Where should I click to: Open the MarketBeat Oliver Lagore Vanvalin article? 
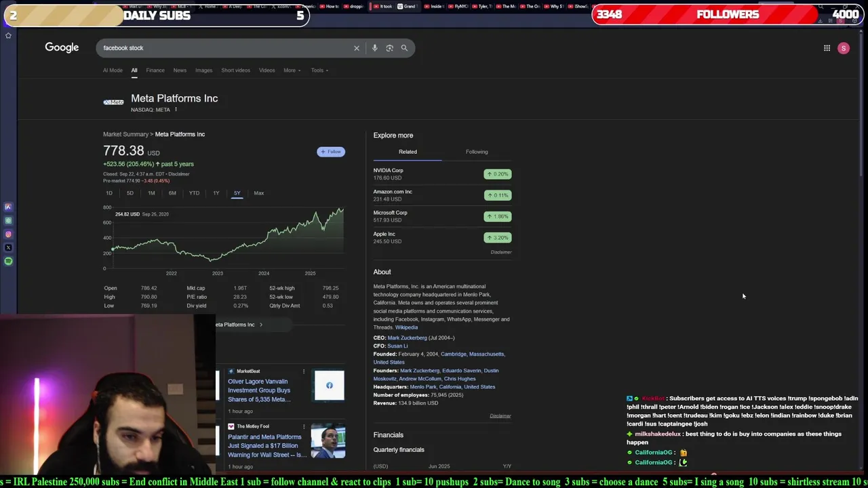click(259, 390)
